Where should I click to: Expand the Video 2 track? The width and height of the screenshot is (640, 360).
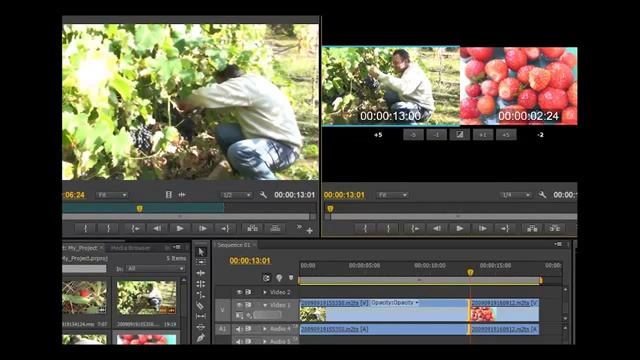click(264, 292)
